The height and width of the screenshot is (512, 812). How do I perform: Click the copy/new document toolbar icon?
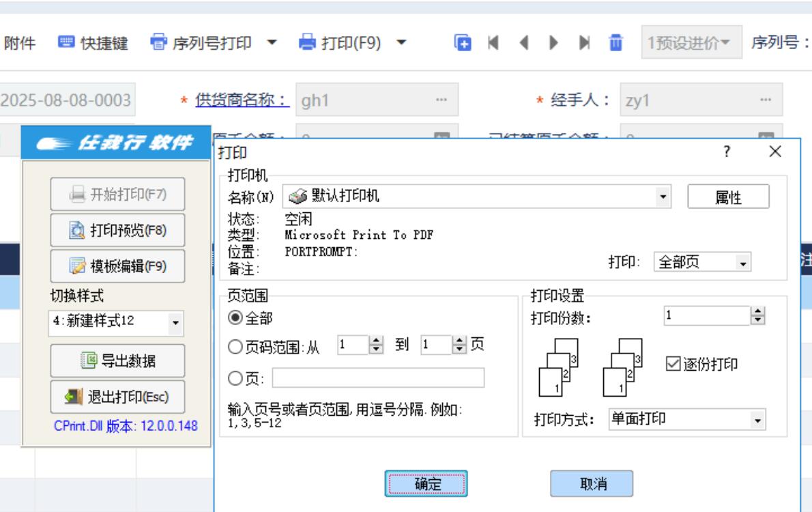tap(464, 43)
